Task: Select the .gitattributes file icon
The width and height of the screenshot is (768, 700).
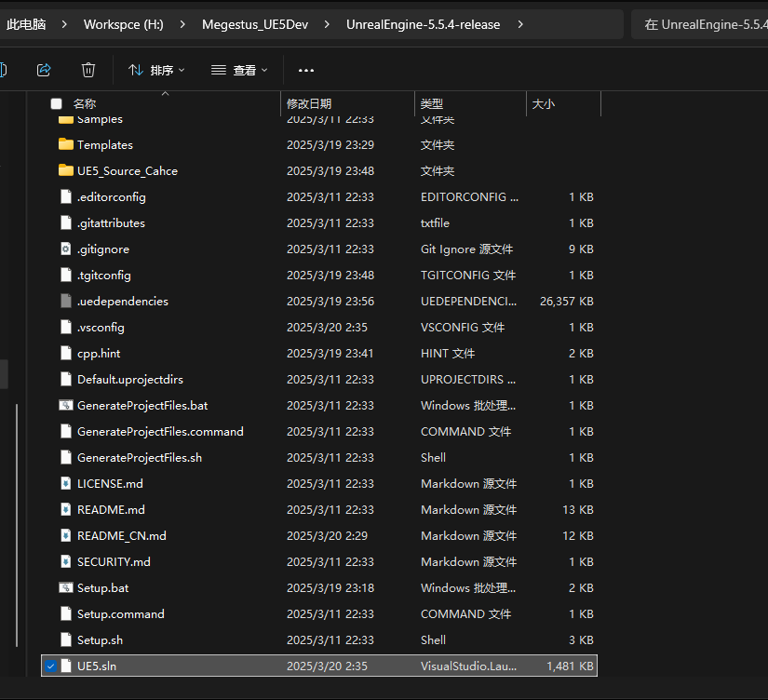Action: [x=66, y=222]
